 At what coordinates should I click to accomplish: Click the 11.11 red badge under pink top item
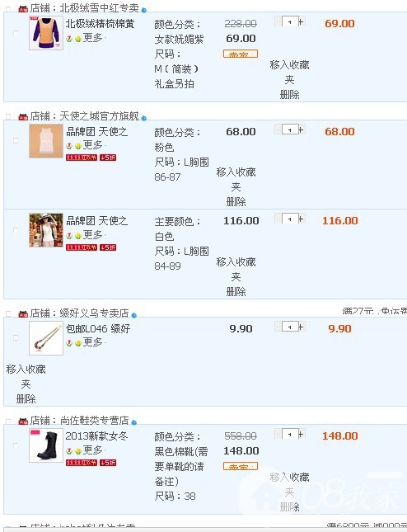pyautogui.click(x=82, y=158)
